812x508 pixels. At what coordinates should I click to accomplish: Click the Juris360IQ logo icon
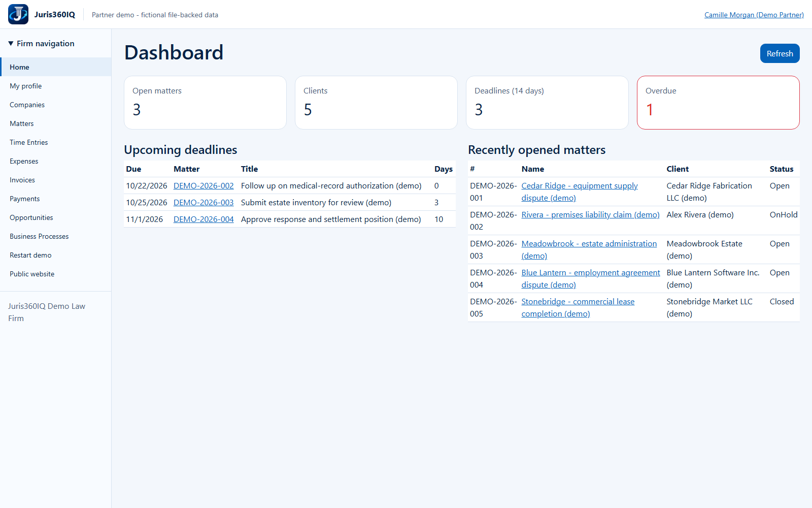(x=18, y=14)
